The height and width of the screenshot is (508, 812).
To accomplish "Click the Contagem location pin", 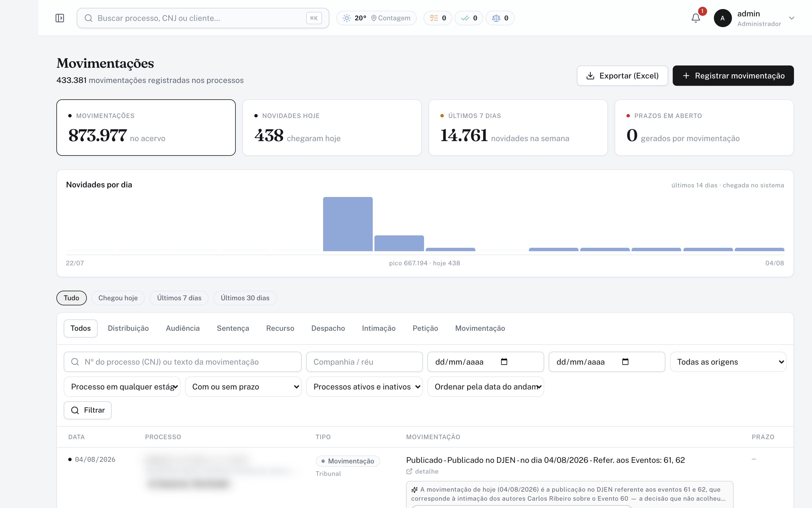I will (374, 18).
